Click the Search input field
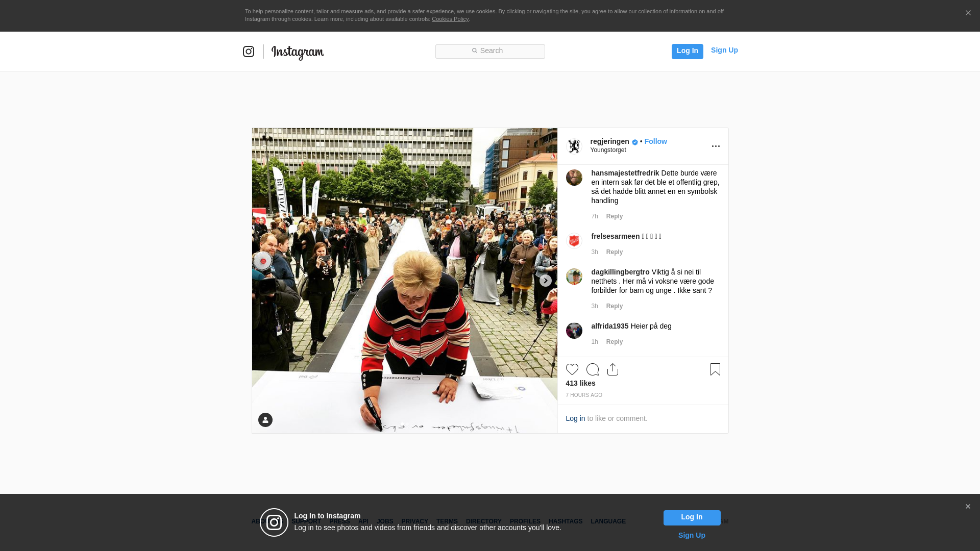 click(490, 51)
